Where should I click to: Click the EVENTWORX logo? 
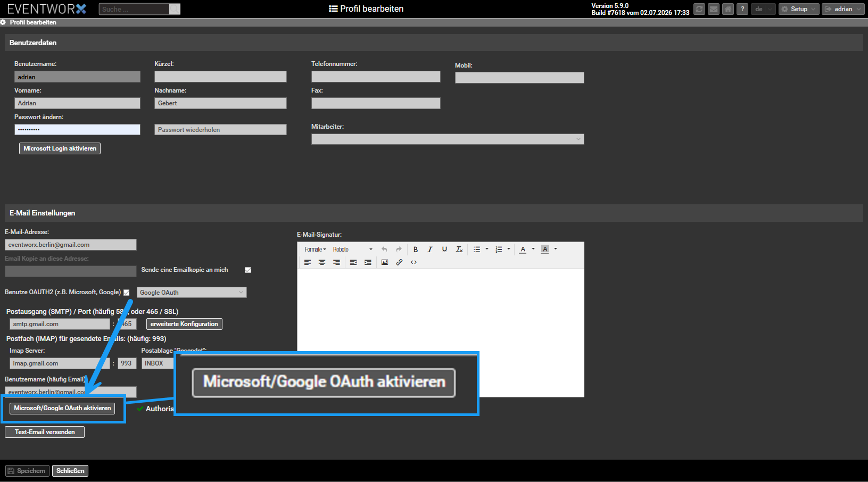click(47, 9)
